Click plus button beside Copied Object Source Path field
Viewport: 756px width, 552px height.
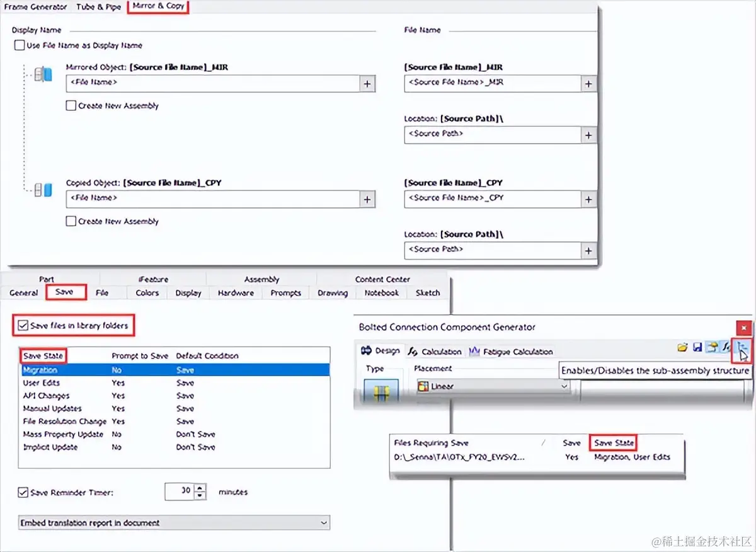(588, 250)
